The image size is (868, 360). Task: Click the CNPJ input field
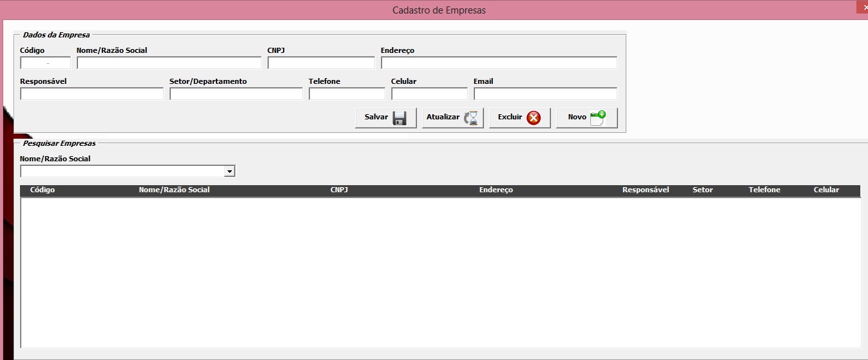(x=321, y=63)
